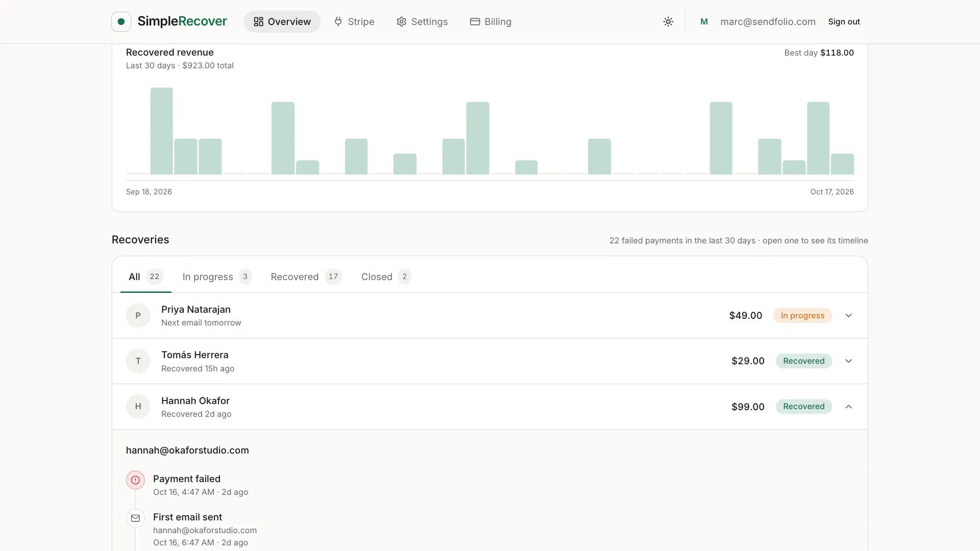This screenshot has height=551, width=980.
Task: Collapse Hannah Okafor's recovery timeline
Action: click(848, 407)
